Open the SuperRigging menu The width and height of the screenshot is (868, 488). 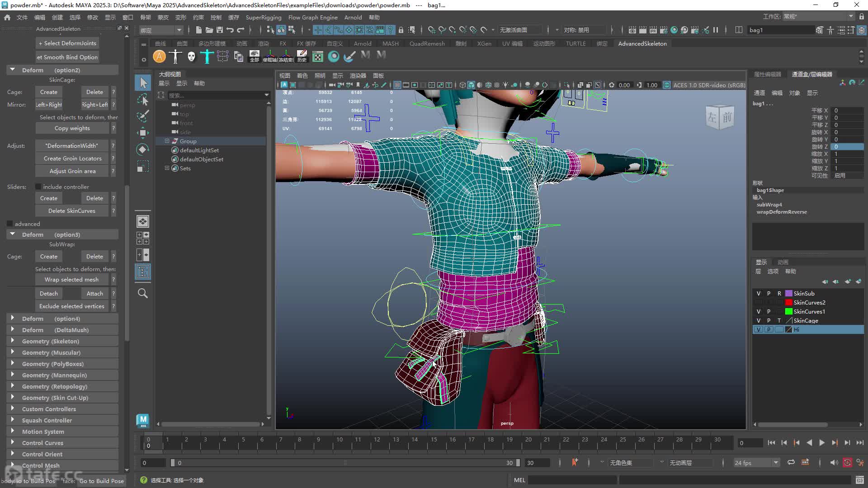tap(264, 17)
